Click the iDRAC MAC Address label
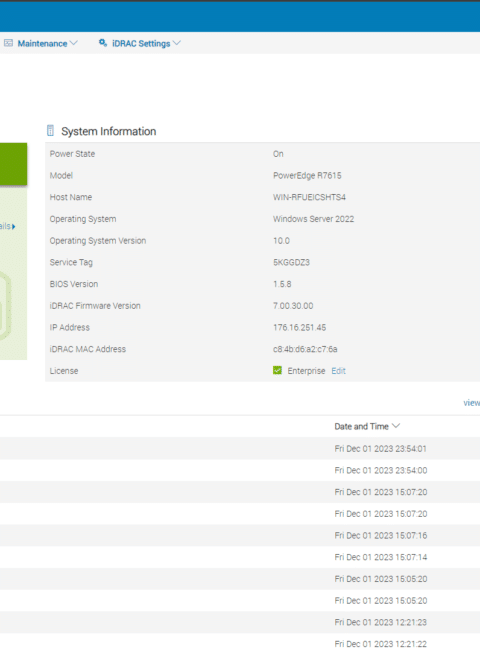The image size is (480, 650). [x=87, y=349]
